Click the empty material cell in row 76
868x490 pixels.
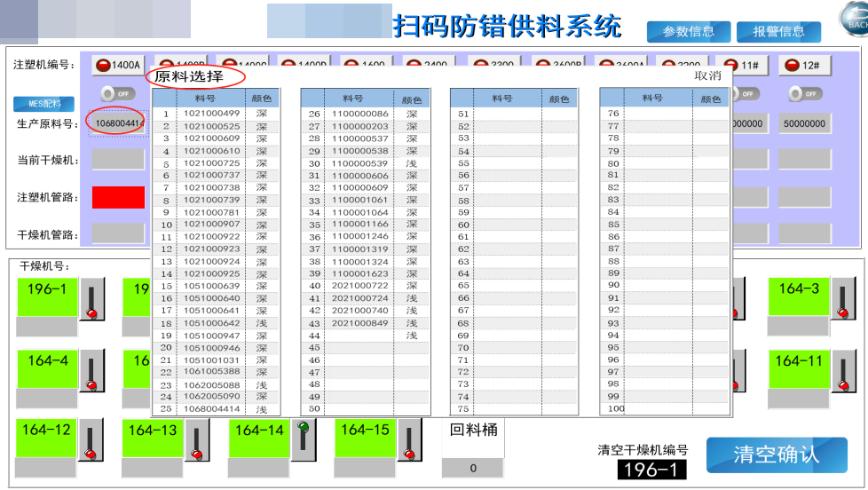(659, 114)
